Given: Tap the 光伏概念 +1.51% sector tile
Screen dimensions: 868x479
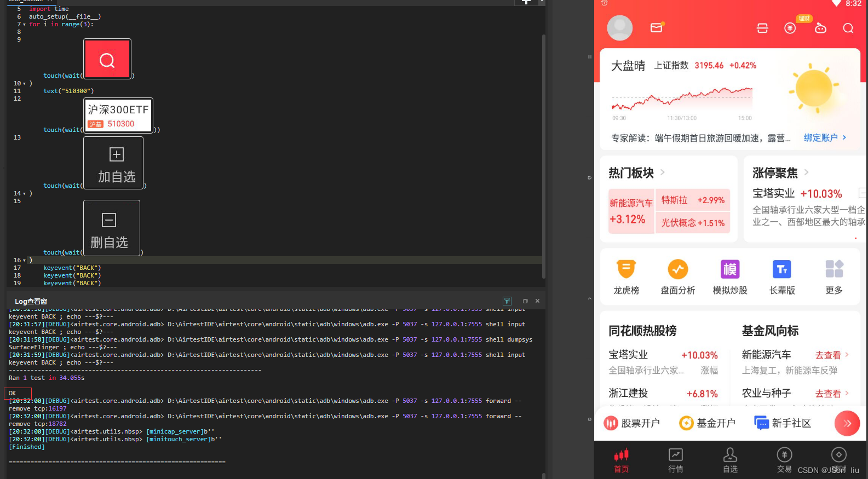Looking at the screenshot, I should [693, 223].
